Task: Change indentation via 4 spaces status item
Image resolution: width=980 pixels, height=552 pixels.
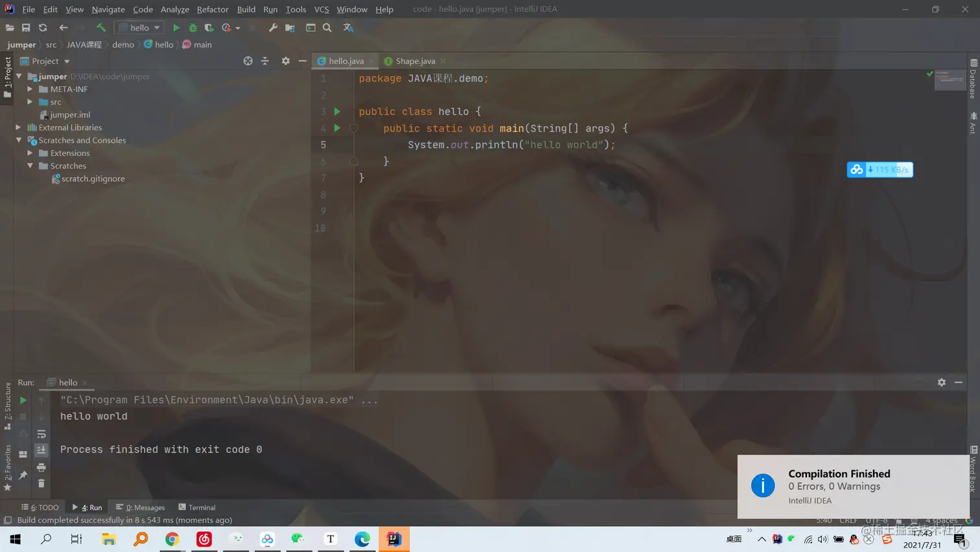Action: pyautogui.click(x=942, y=520)
